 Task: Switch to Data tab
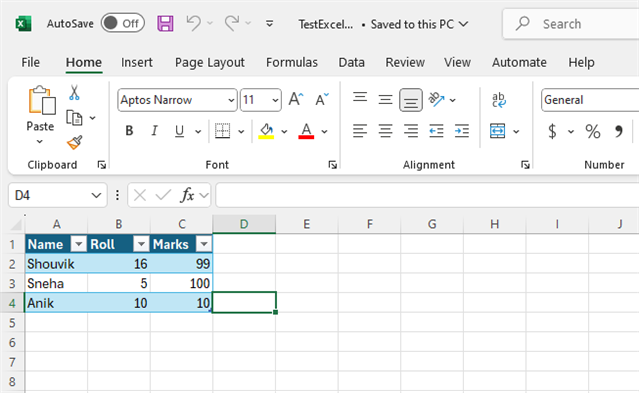(x=351, y=62)
